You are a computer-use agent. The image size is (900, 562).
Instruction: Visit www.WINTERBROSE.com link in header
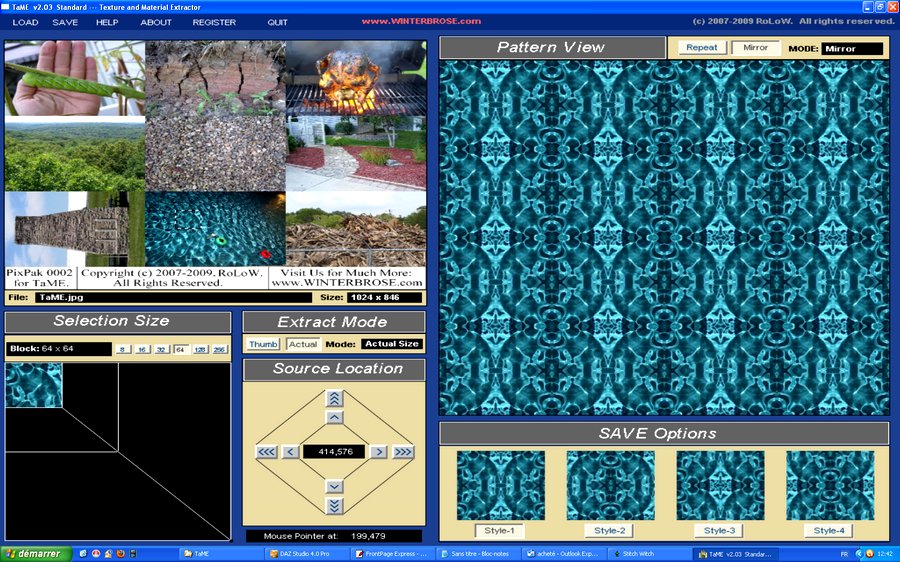click(421, 21)
